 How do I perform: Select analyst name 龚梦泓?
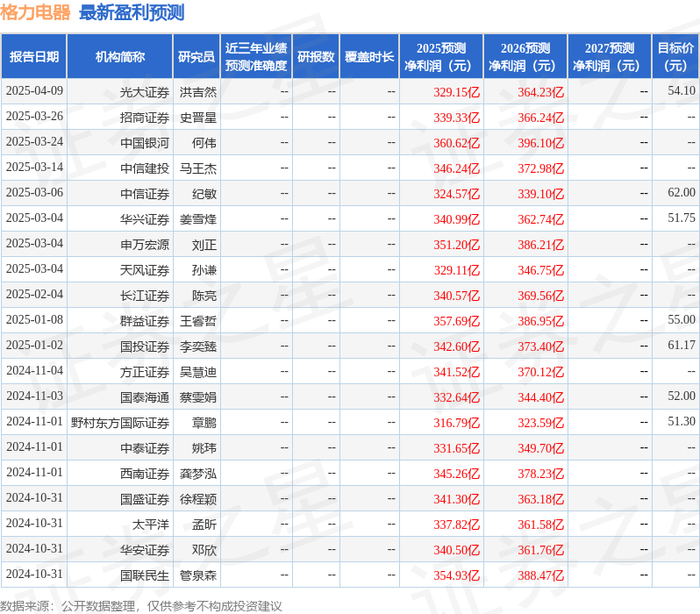coord(198,474)
